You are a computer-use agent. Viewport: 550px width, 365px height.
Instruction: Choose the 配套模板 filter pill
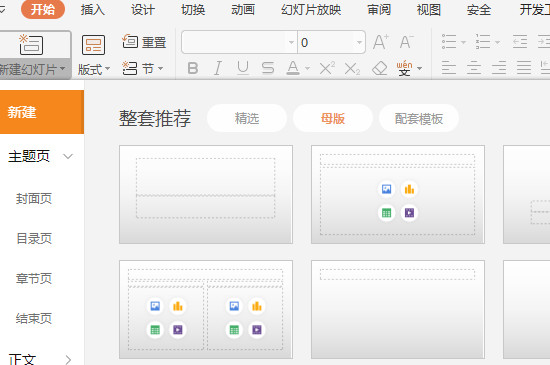419,118
